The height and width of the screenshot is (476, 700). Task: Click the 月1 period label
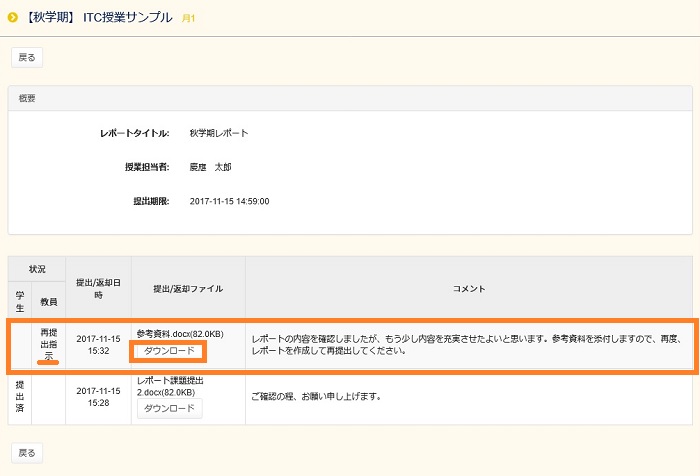point(188,18)
